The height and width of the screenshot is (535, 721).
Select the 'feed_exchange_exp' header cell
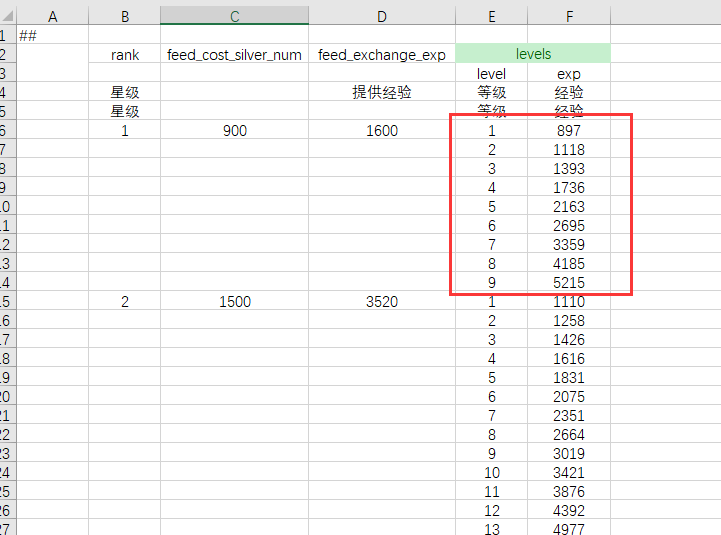382,55
